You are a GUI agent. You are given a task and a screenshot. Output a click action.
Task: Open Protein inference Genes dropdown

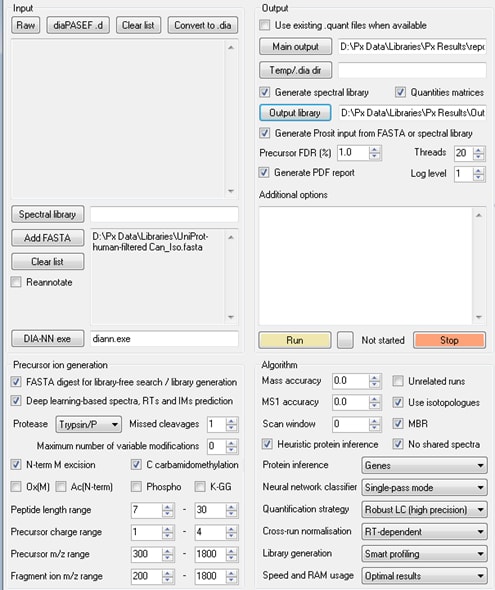coord(424,465)
